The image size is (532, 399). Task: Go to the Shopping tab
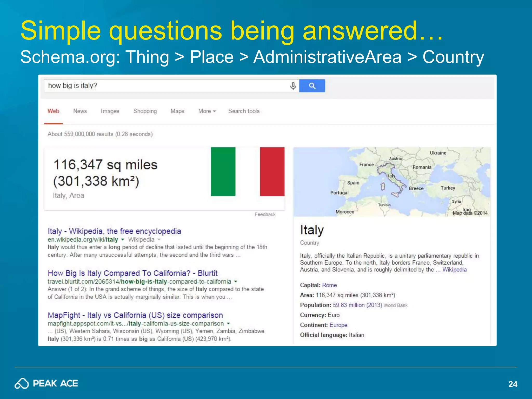coord(145,111)
